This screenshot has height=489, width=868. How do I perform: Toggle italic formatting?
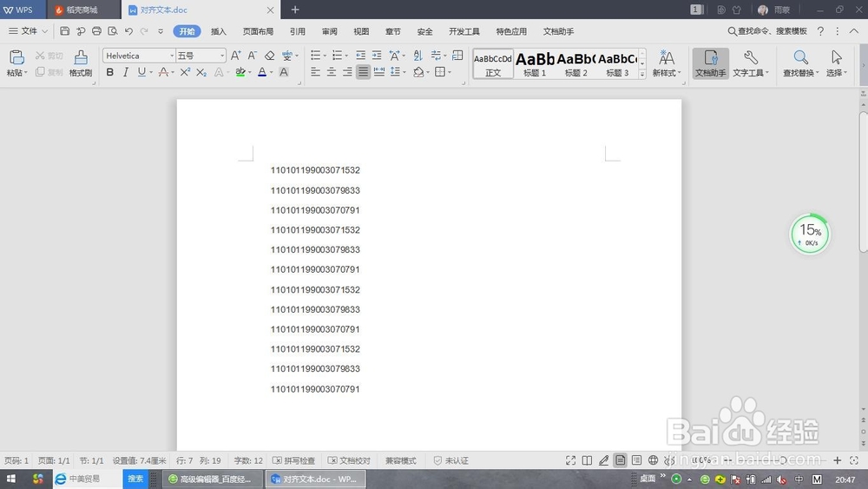(126, 72)
